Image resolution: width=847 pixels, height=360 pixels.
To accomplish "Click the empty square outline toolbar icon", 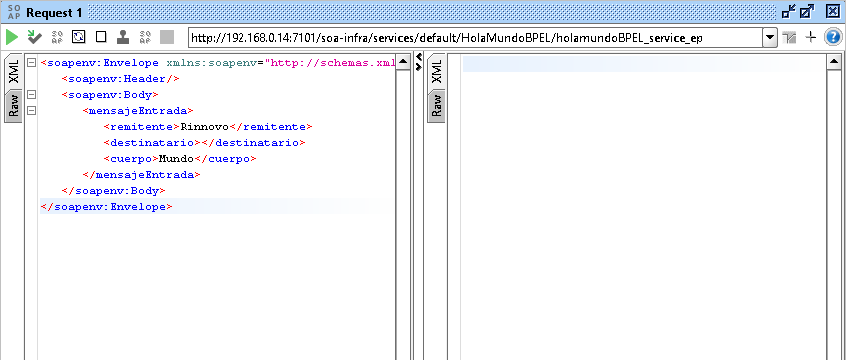I will coord(101,37).
